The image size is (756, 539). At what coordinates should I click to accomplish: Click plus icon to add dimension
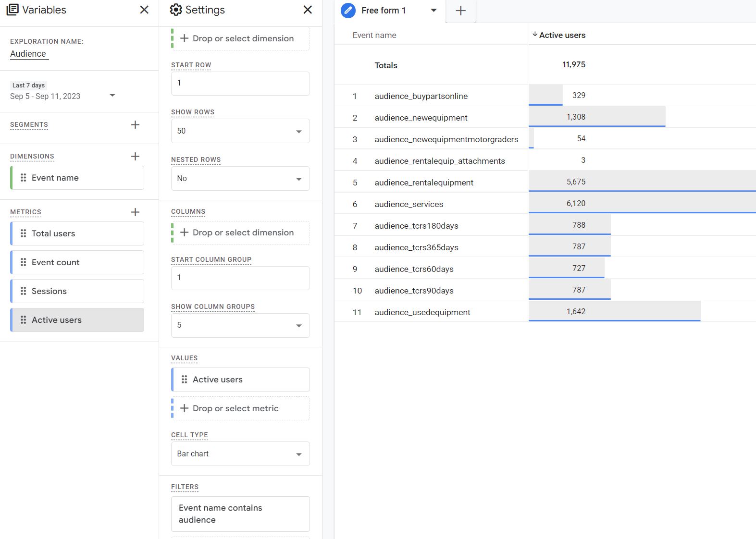pyautogui.click(x=135, y=157)
